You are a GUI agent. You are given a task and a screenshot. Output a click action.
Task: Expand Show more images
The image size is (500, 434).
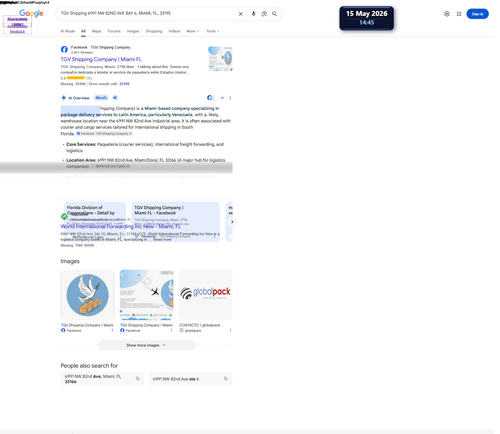pyautogui.click(x=146, y=345)
